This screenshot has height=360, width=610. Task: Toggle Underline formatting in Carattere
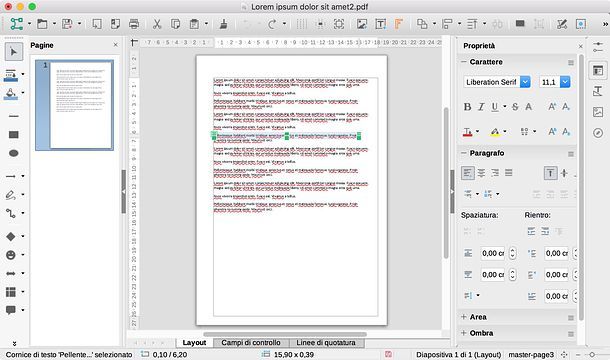494,107
